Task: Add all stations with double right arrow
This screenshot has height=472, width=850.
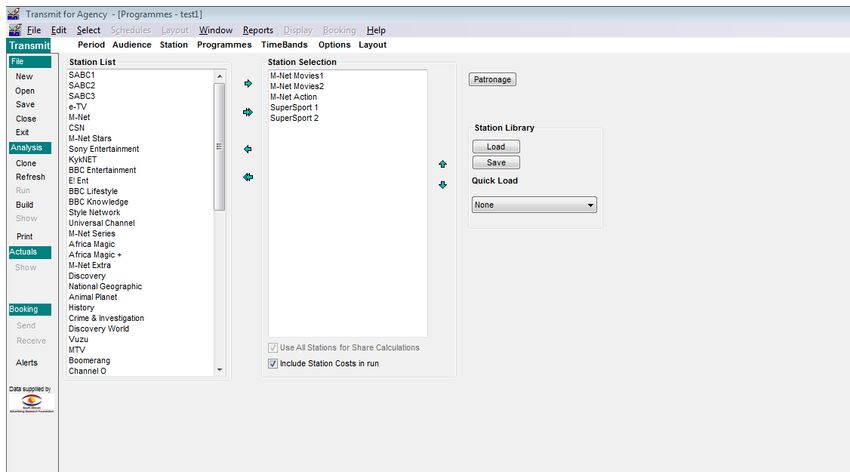Action: (248, 112)
